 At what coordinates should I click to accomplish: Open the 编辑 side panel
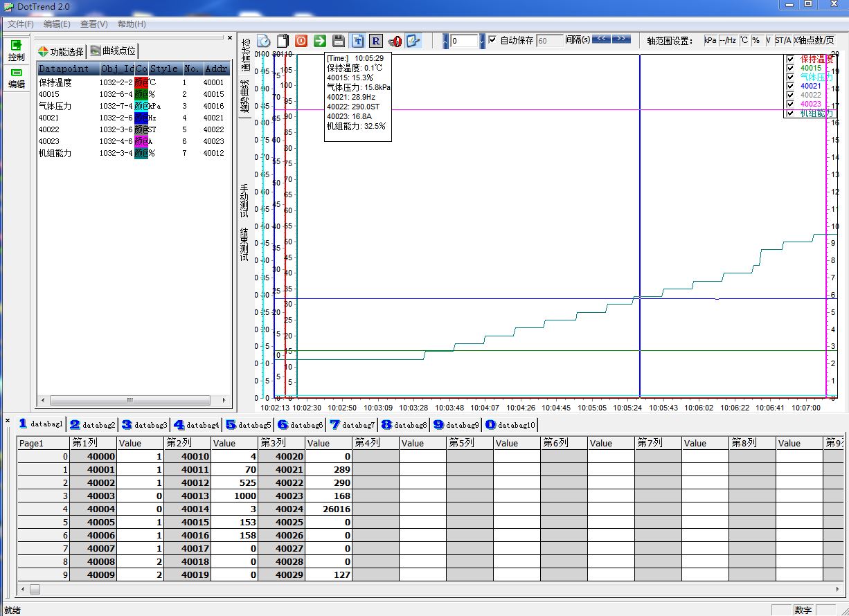click(x=17, y=78)
